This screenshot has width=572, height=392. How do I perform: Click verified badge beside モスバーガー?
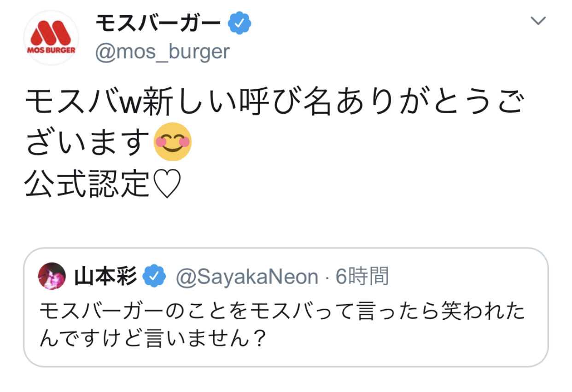pyautogui.click(x=239, y=23)
